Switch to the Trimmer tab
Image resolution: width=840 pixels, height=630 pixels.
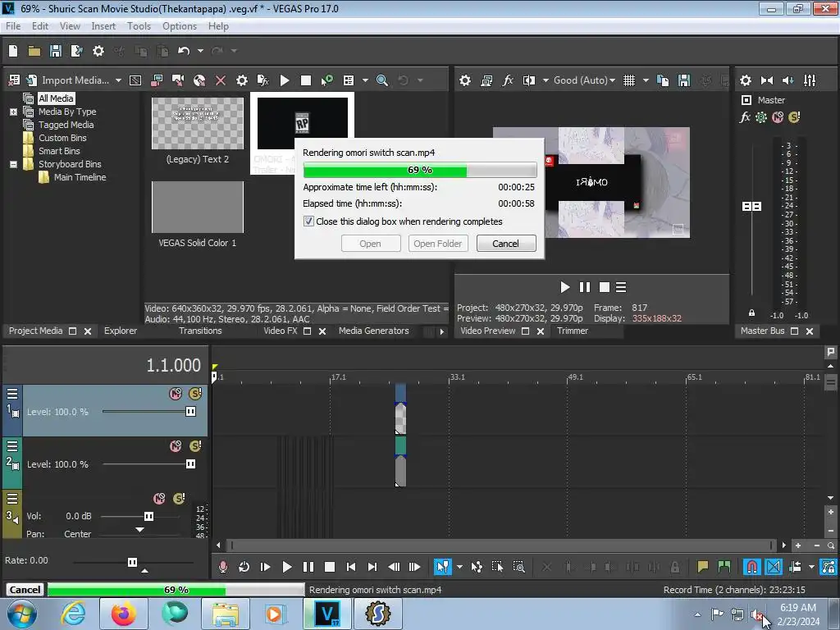point(573,331)
